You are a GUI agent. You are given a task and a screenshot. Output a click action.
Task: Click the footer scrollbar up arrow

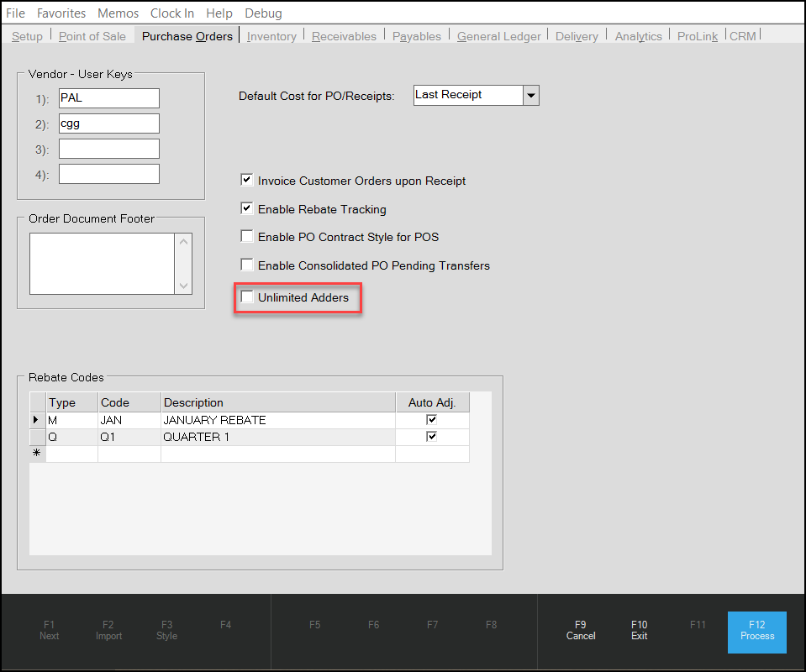pyautogui.click(x=183, y=241)
